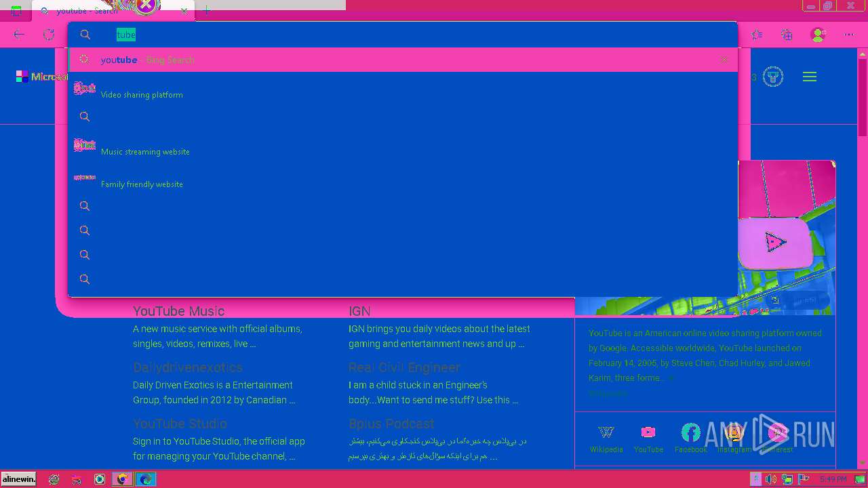
Task: Choose the 'Family friendly website' suggestion
Action: tap(403, 178)
